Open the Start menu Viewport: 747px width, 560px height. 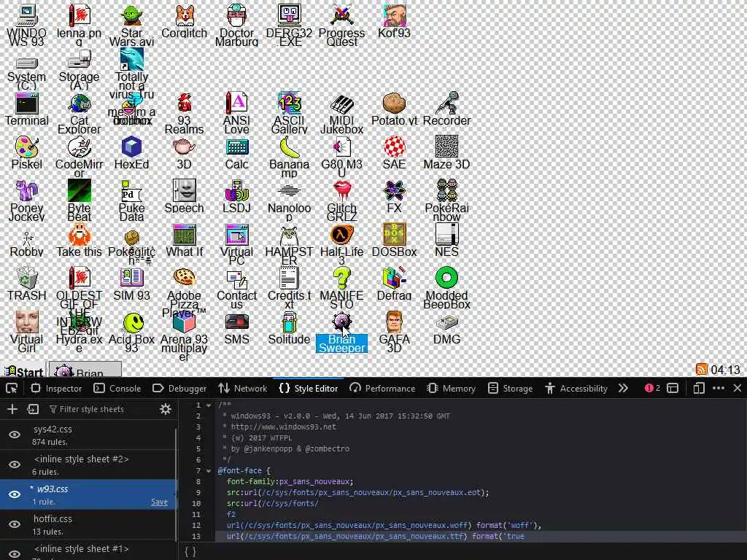coord(24,371)
